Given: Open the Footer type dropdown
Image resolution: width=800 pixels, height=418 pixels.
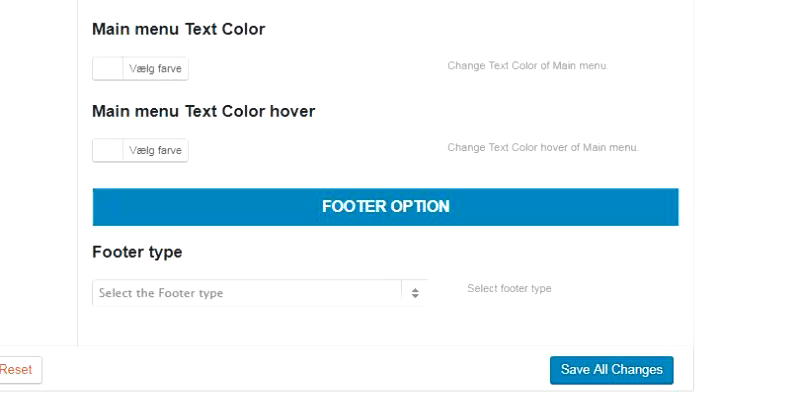Looking at the screenshot, I should pos(258,293).
